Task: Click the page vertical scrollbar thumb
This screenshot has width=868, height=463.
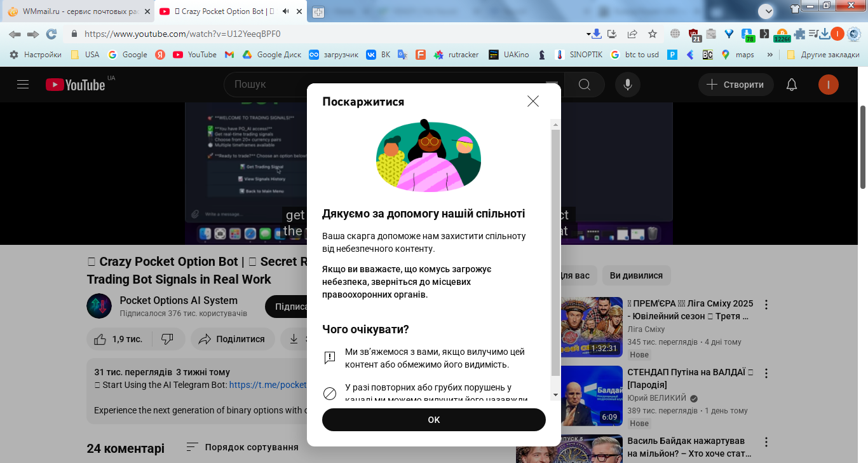Action: point(863,147)
